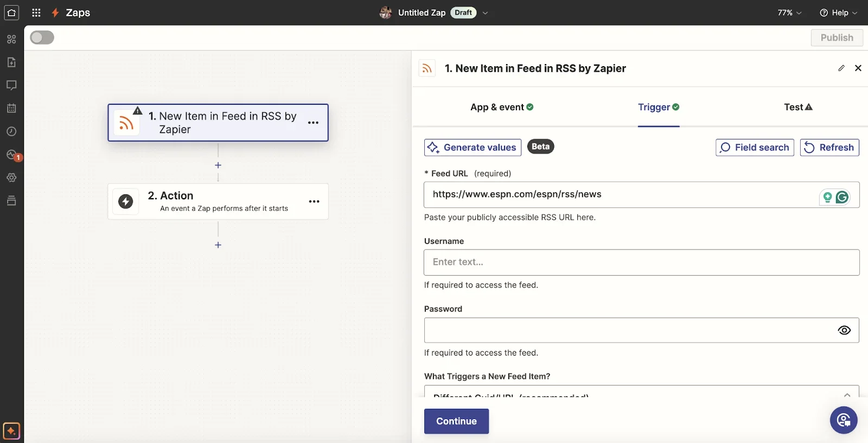Open the file import sidebar icon
The image size is (868, 443).
click(x=11, y=62)
